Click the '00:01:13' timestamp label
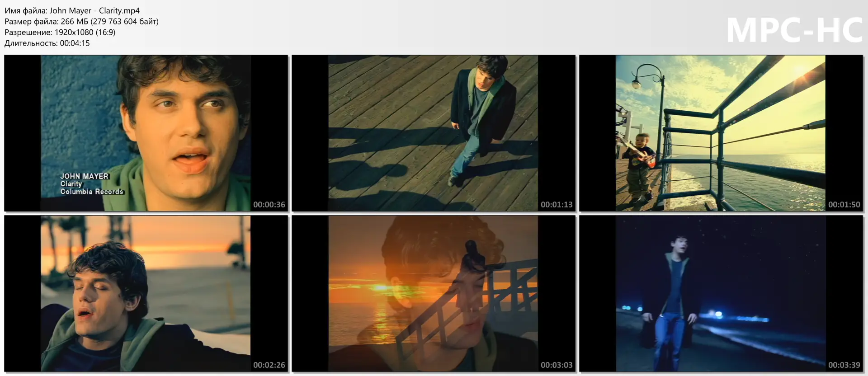 click(557, 205)
